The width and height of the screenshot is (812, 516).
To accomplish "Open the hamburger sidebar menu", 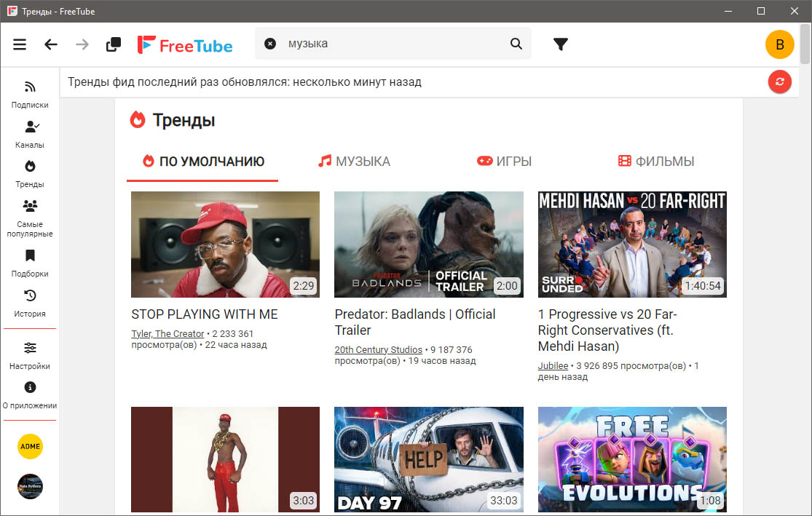I will 20,44.
